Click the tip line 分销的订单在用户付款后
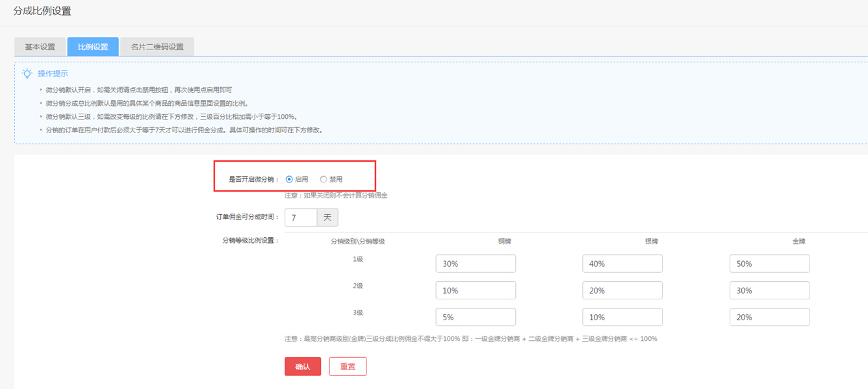Viewport: 868px width, 389px height. pyautogui.click(x=185, y=130)
